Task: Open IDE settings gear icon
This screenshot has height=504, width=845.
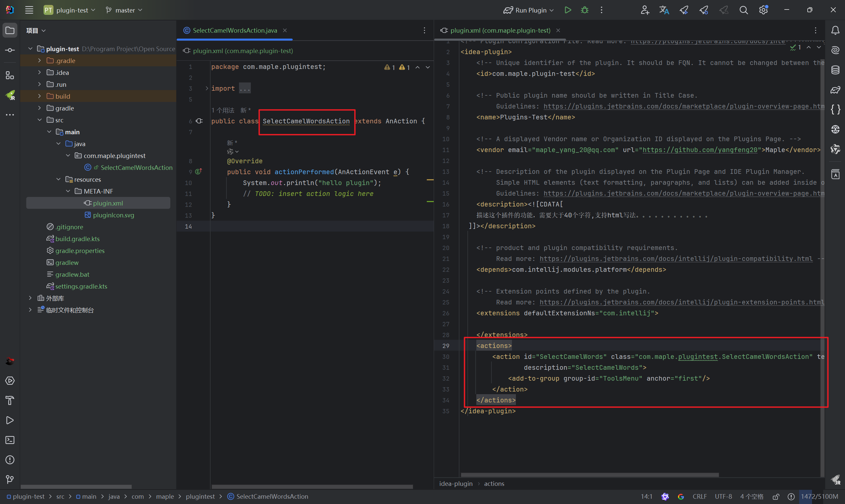Action: point(763,10)
